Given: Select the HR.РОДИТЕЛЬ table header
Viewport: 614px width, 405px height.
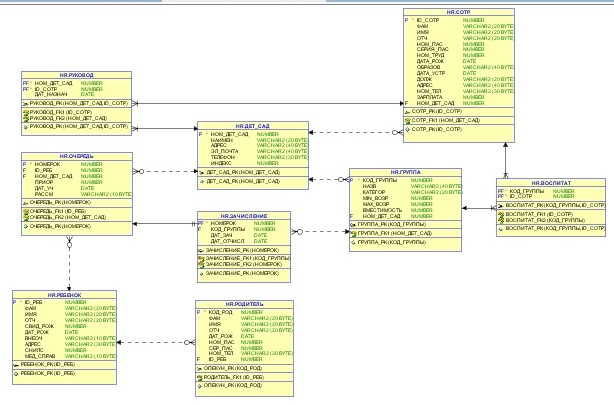Looking at the screenshot, I should tap(244, 304).
